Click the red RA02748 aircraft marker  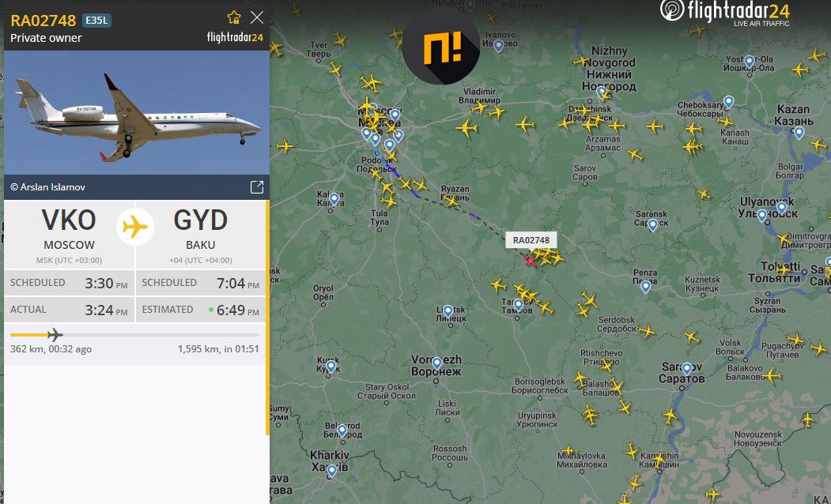pyautogui.click(x=531, y=261)
